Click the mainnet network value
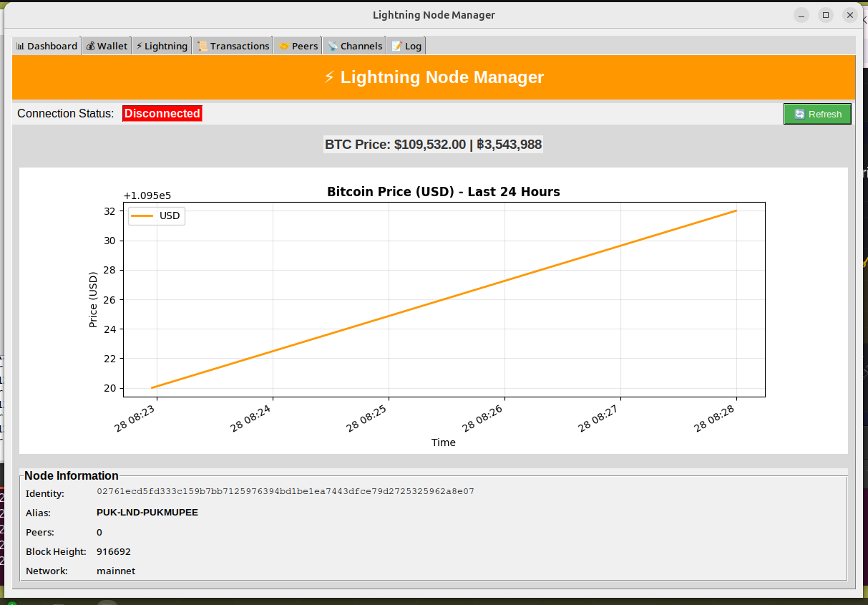Image resolution: width=868 pixels, height=605 pixels. (115, 571)
